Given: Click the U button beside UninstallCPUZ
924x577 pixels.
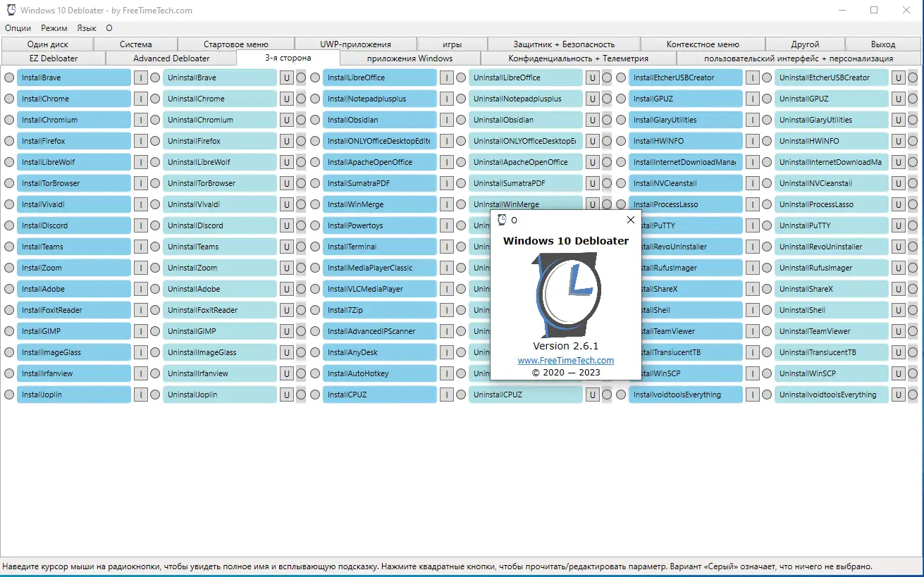Looking at the screenshot, I should point(592,395).
